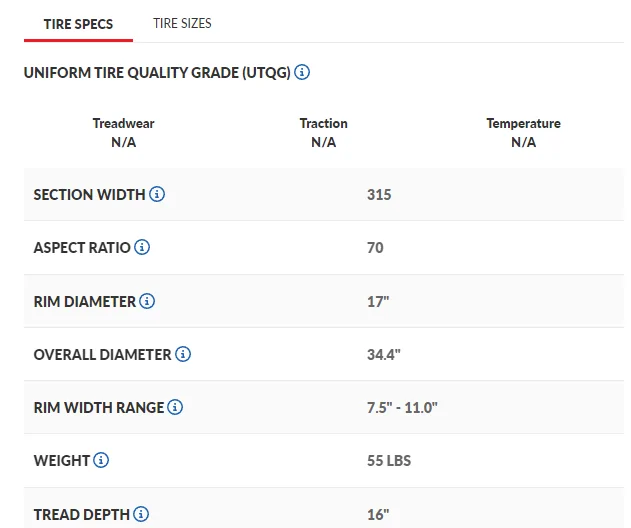Click the 55 LBS weight value

coord(389,461)
